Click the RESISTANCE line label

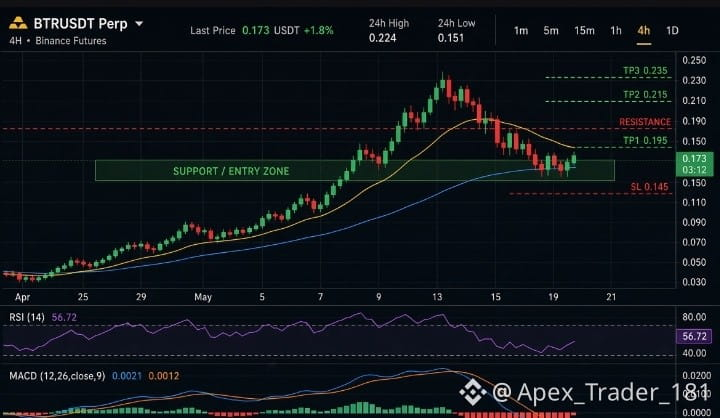[x=645, y=122]
